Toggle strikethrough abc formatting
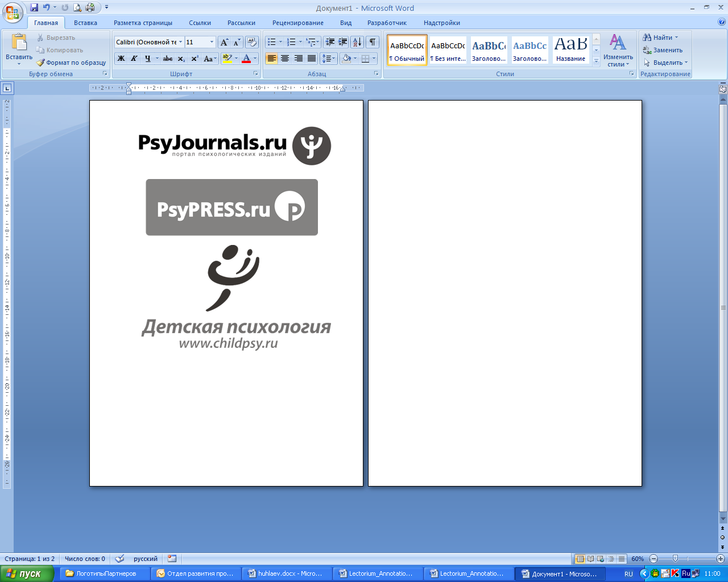The height and width of the screenshot is (582, 728). coord(168,58)
